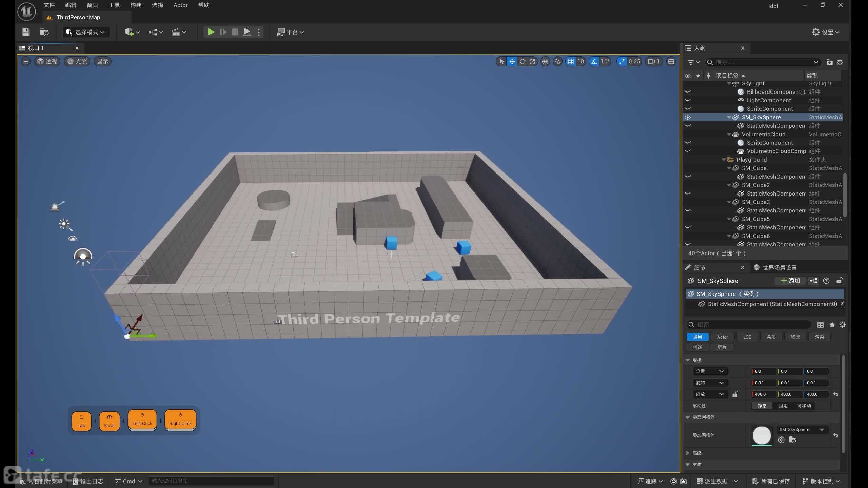Open the show (显示) flags button
The image size is (868, 488).
click(102, 61)
